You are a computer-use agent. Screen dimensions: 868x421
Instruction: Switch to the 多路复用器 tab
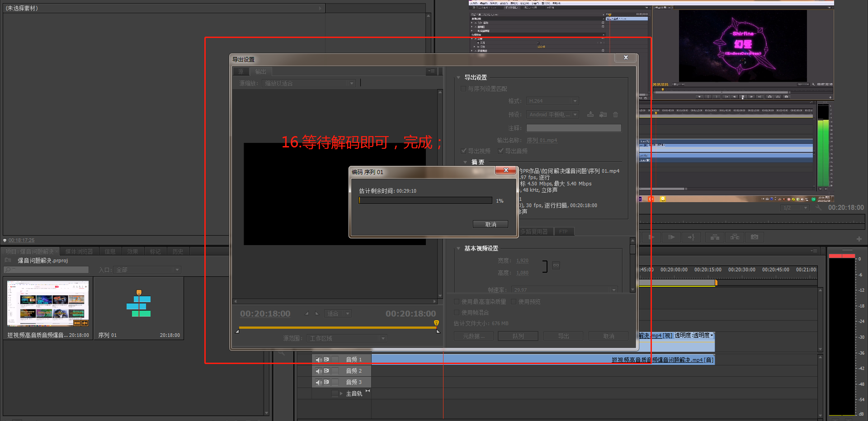point(534,232)
